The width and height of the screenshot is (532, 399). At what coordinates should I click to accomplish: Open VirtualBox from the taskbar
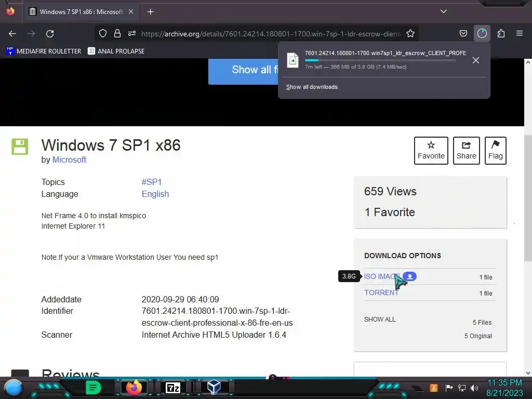214,387
